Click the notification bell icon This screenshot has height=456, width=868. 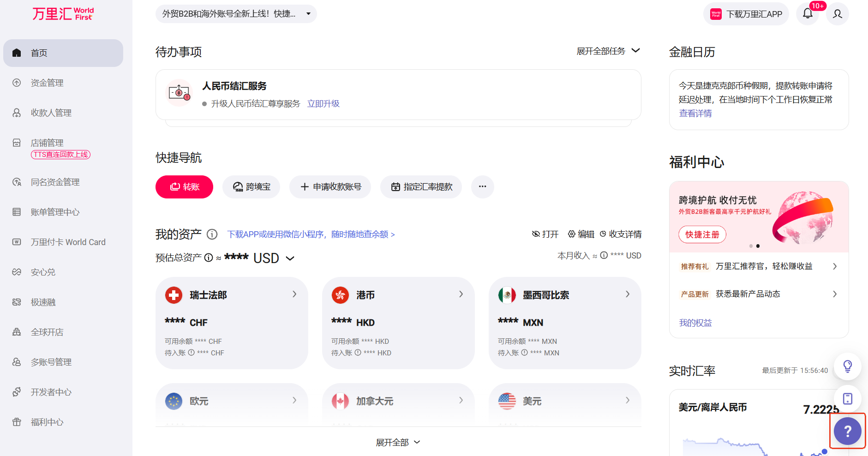[808, 14]
